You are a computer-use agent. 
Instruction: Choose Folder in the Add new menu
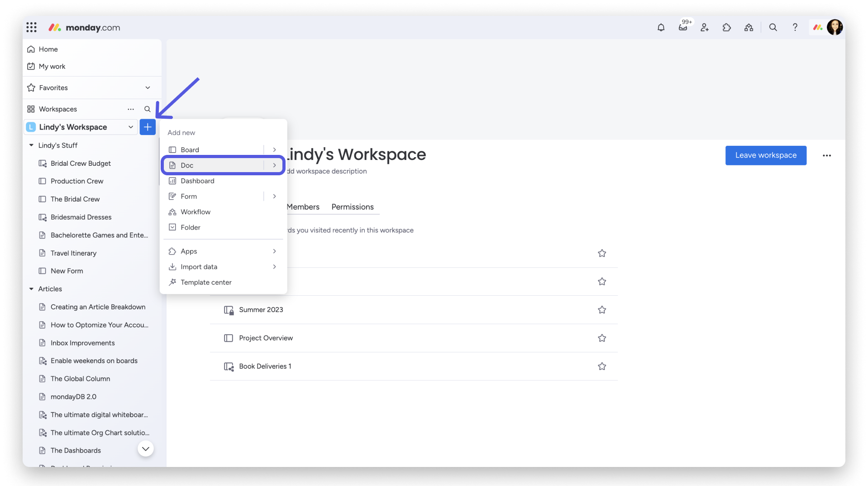coord(223,227)
